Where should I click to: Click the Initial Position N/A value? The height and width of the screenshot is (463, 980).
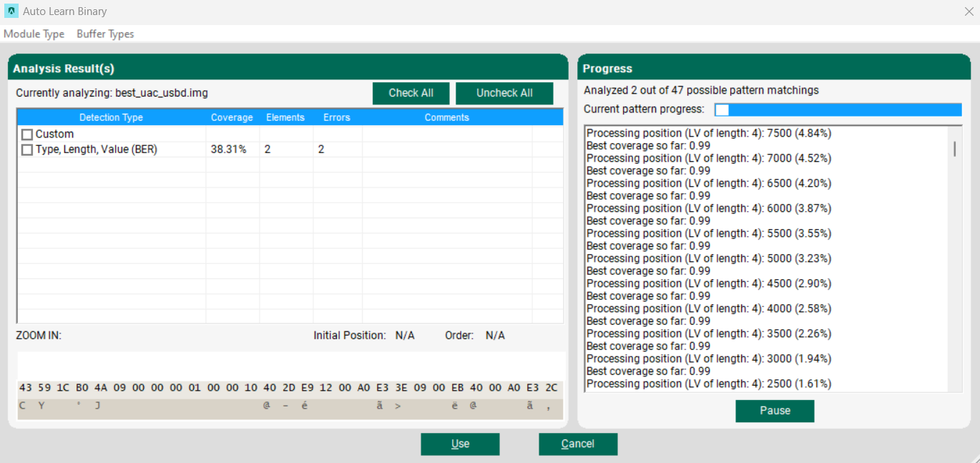(405, 335)
